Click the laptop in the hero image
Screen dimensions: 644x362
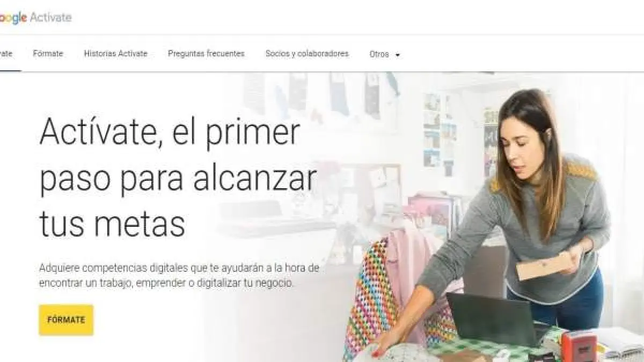click(x=494, y=319)
